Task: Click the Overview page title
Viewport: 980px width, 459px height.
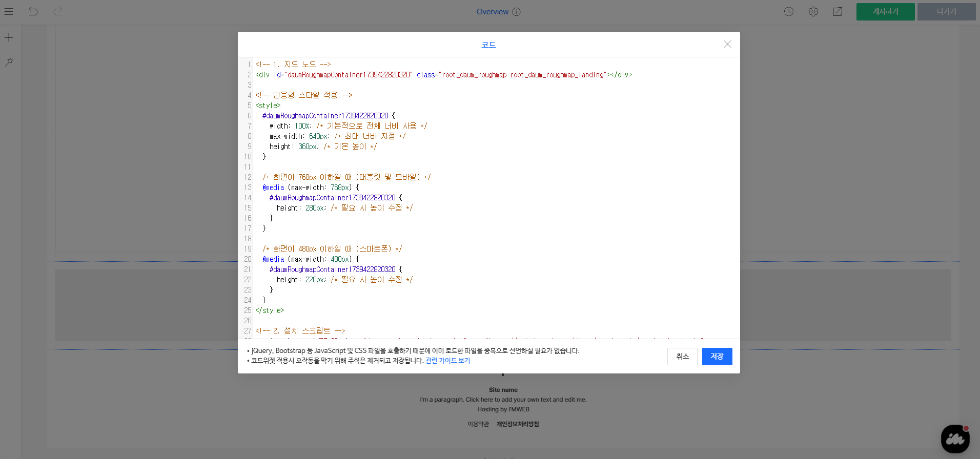Action: click(x=493, y=12)
